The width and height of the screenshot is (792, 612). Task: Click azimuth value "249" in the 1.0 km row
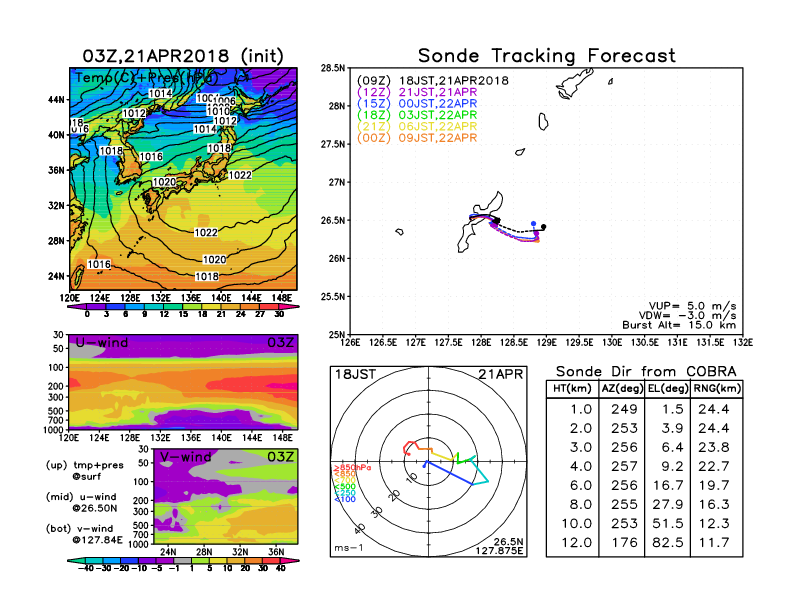click(624, 410)
